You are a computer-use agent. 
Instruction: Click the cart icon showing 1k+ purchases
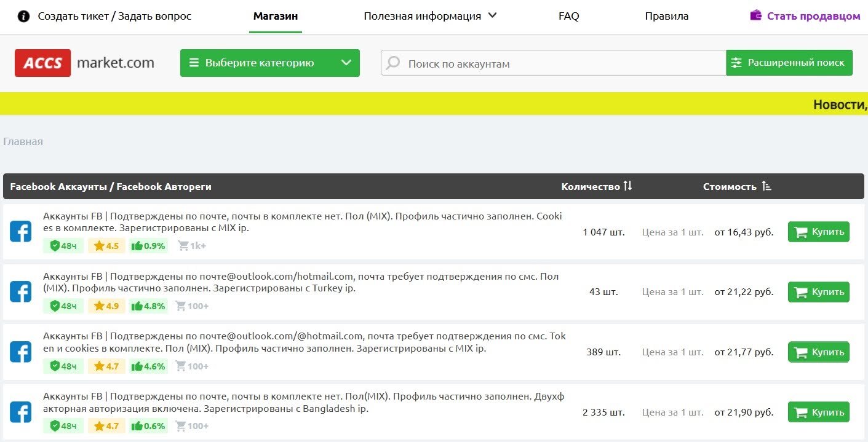tap(182, 245)
